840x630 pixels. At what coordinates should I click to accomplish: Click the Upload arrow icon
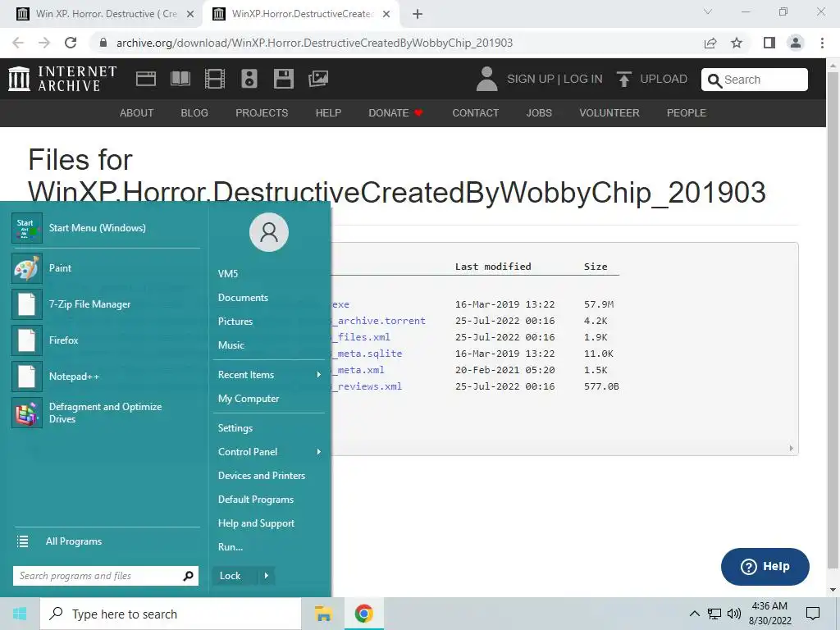tap(623, 79)
